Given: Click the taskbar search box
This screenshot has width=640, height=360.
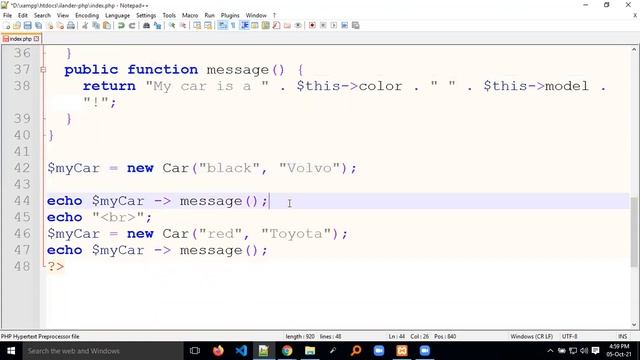Looking at the screenshot, I should [102, 351].
